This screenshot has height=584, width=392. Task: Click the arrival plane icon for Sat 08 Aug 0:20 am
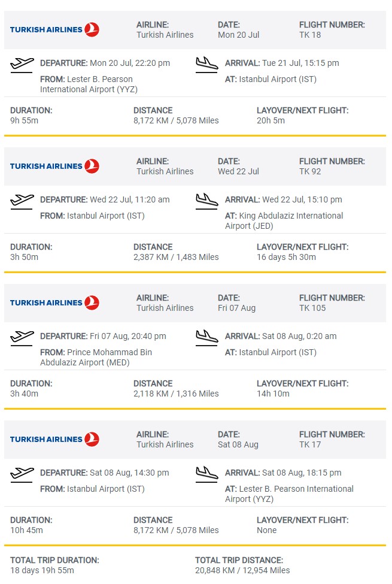(x=207, y=337)
